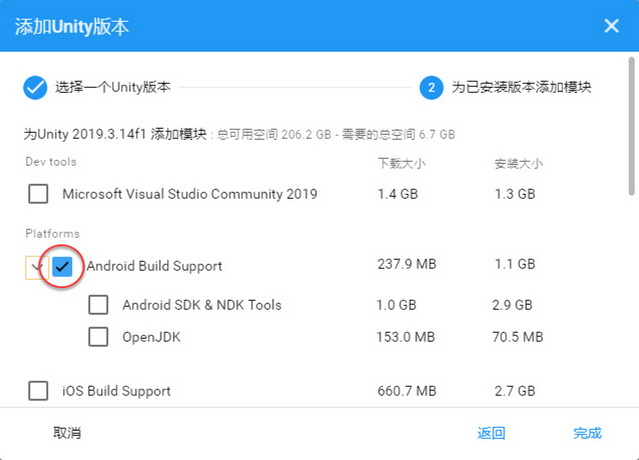Click the 取消 cancel button
Screen dimensions: 639x460
67,433
